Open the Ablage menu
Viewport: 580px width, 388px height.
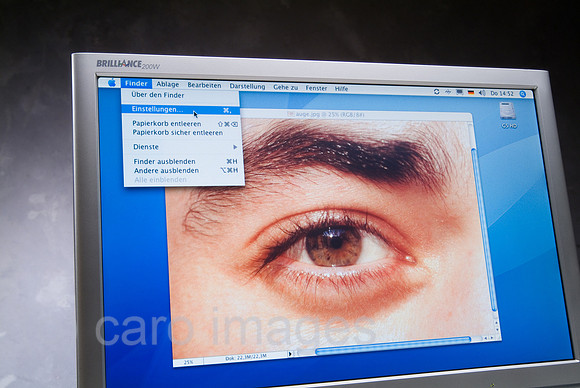click(x=168, y=84)
